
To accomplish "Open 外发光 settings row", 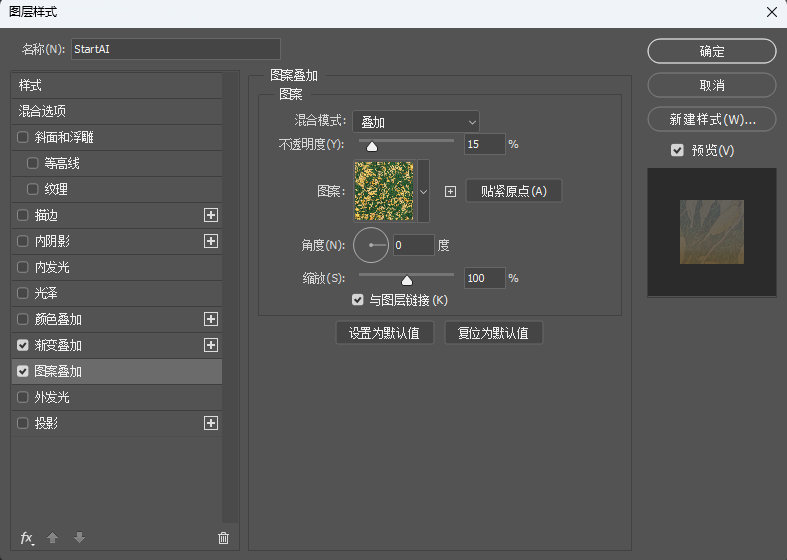I will pyautogui.click(x=116, y=397).
